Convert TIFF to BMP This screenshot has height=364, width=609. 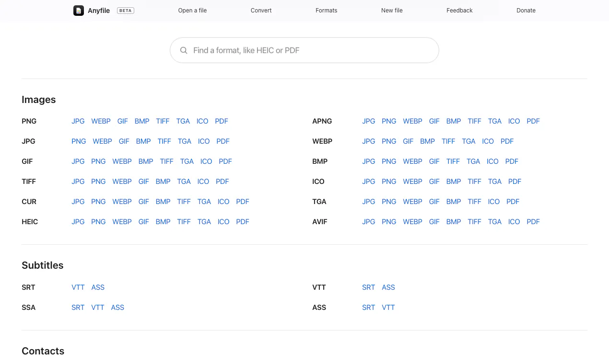pyautogui.click(x=163, y=182)
